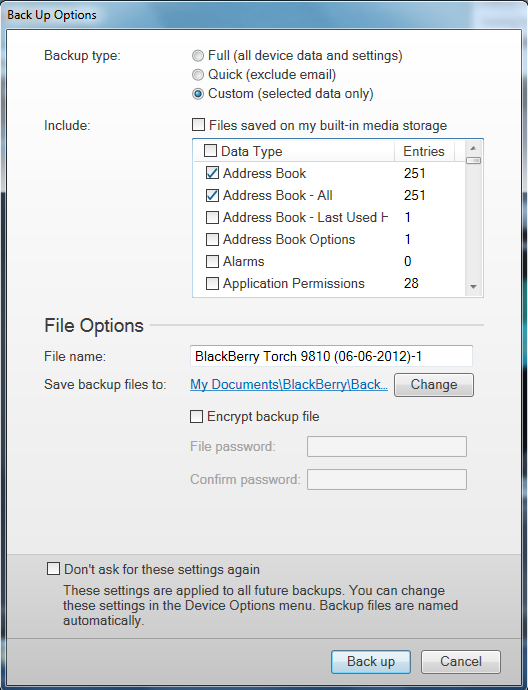Click the list scrollbar up arrow
Image resolution: width=528 pixels, height=690 pixels.
(473, 148)
